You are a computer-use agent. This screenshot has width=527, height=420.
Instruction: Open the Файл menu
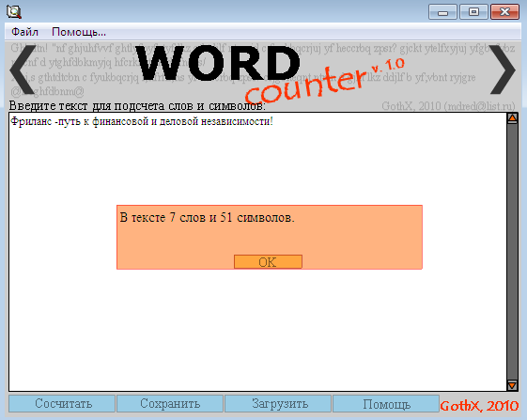(x=24, y=32)
